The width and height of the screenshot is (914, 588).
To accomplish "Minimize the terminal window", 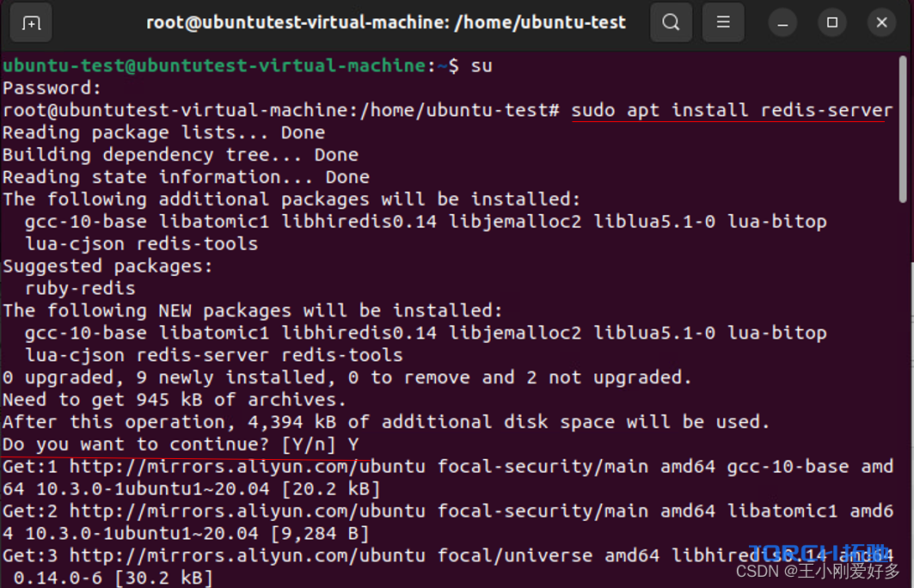I will (782, 23).
